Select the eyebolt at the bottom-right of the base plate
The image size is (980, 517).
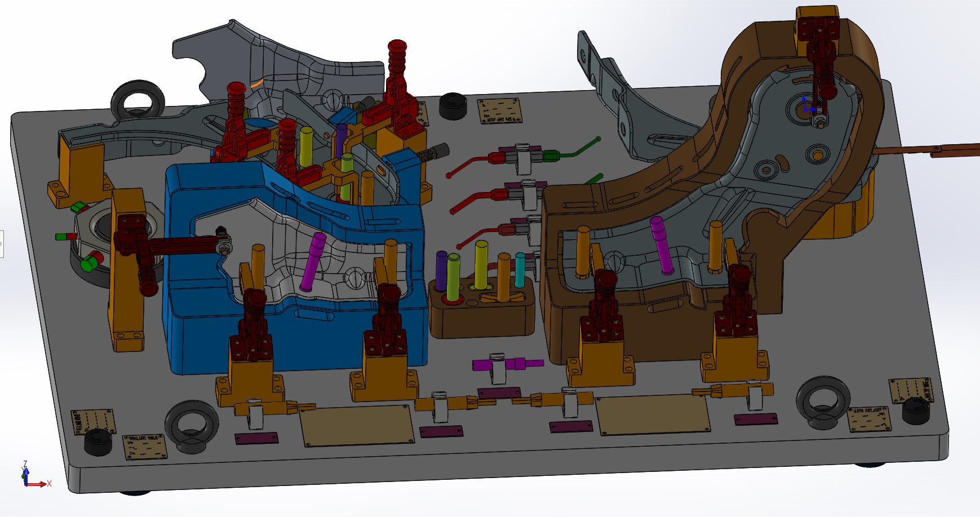click(823, 403)
